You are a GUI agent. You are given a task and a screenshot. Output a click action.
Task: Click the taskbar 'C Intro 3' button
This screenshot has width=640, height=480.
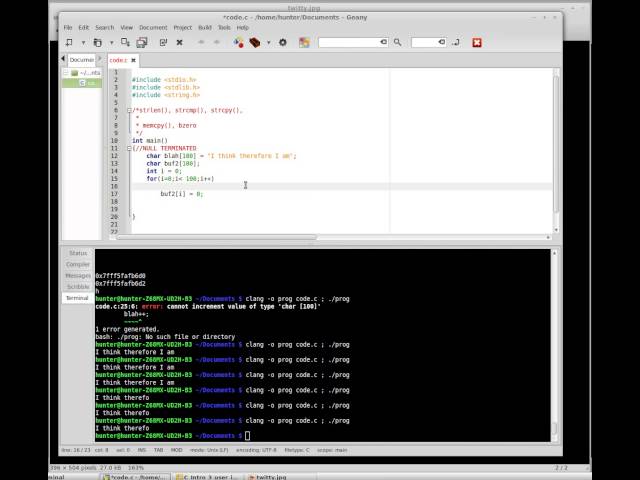(208, 476)
